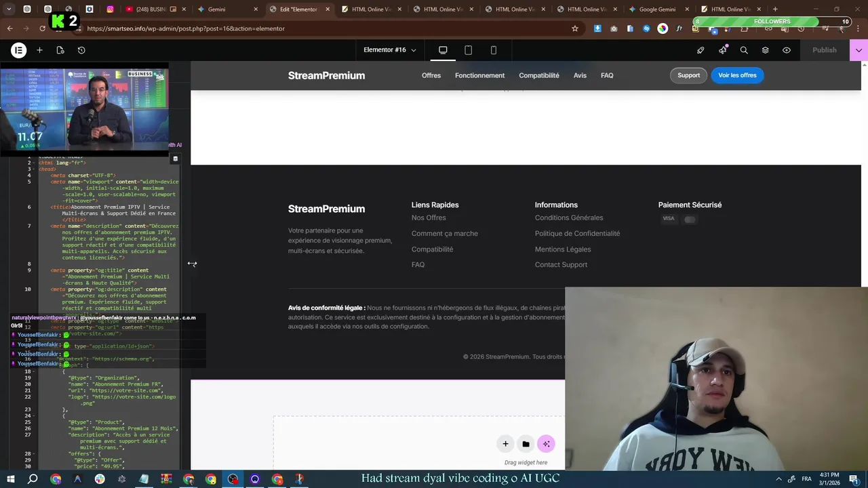868x488 pixels.
Task: Switch to the YouTube (248) BUSIN tab
Action: tap(156, 9)
